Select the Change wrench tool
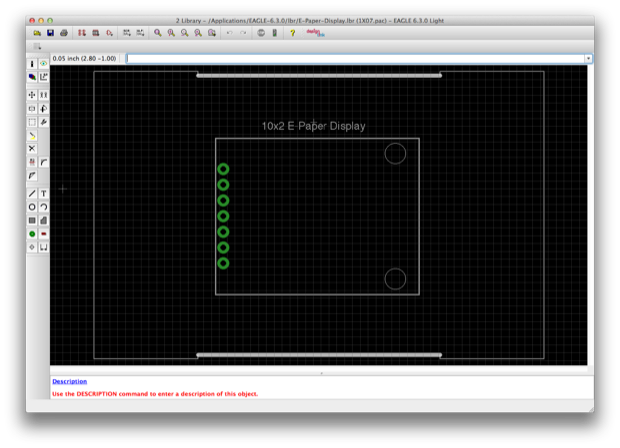Viewport: 620px width, 448px height. click(x=43, y=122)
